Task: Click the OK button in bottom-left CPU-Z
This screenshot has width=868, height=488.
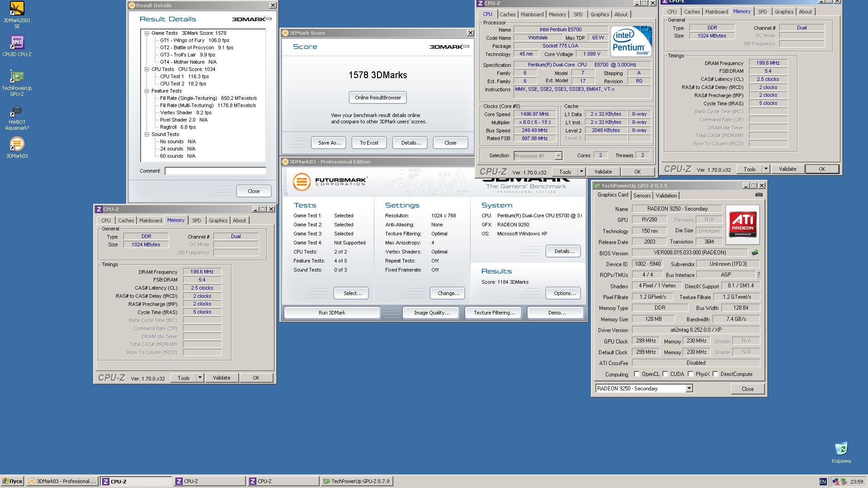Action: pos(256,378)
